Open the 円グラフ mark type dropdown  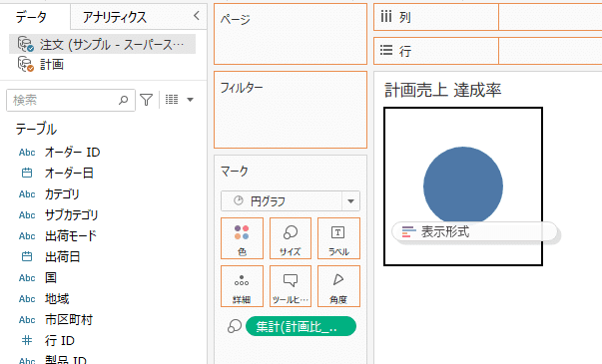[x=350, y=201]
